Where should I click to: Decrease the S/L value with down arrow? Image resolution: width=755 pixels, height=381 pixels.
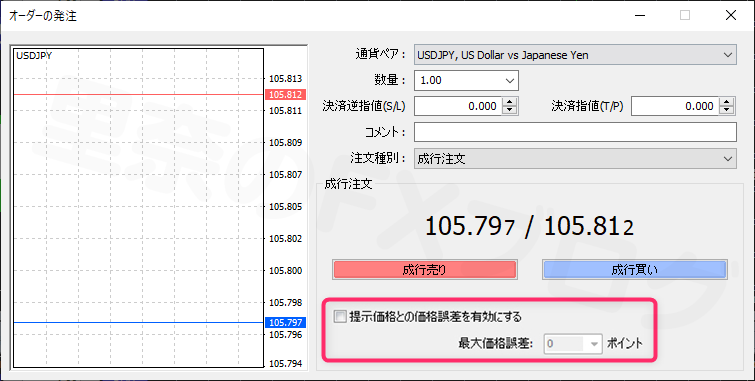509,111
